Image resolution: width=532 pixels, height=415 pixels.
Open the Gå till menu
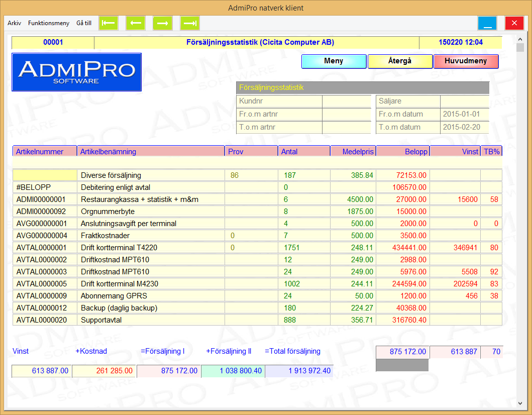[84, 23]
